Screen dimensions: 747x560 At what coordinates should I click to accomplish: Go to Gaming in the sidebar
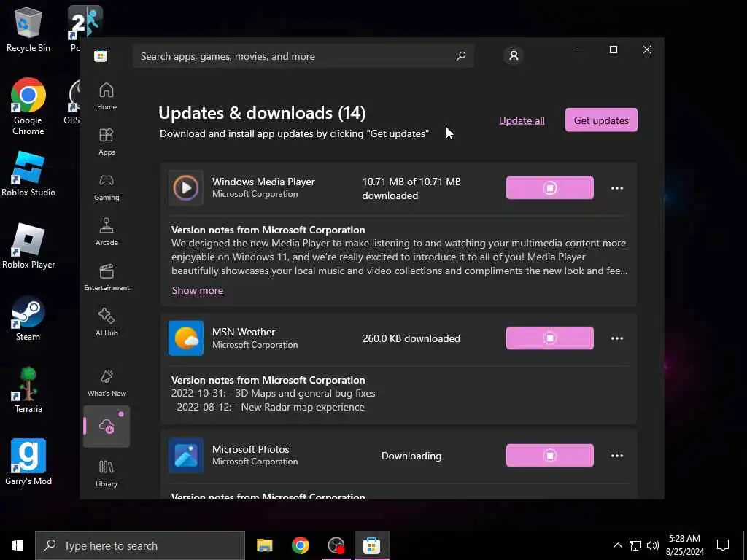pos(107,187)
